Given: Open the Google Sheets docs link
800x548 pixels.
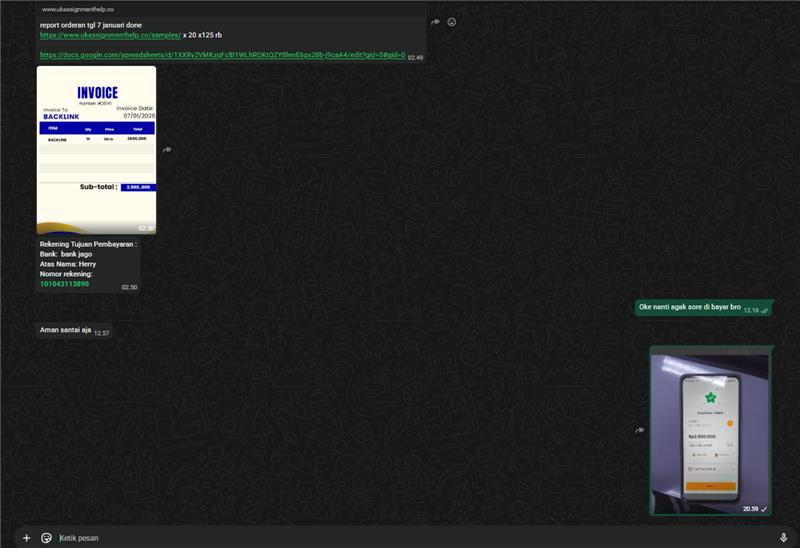Looking at the screenshot, I should click(222, 56).
